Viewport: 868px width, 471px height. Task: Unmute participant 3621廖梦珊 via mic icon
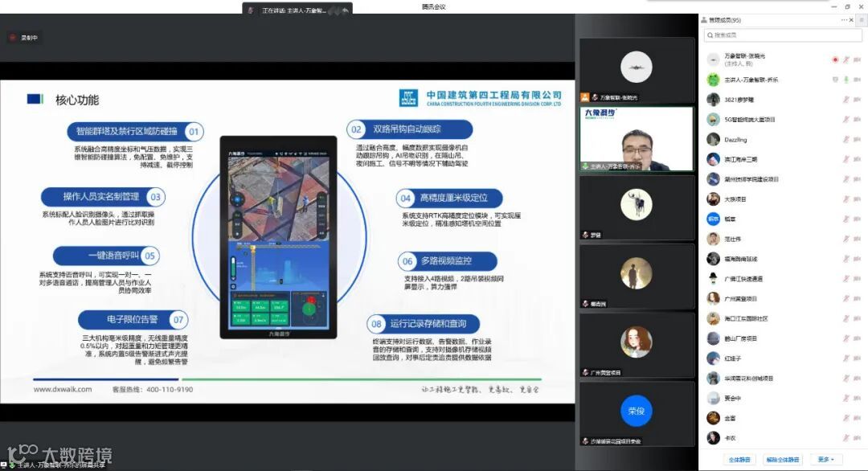coord(845,100)
